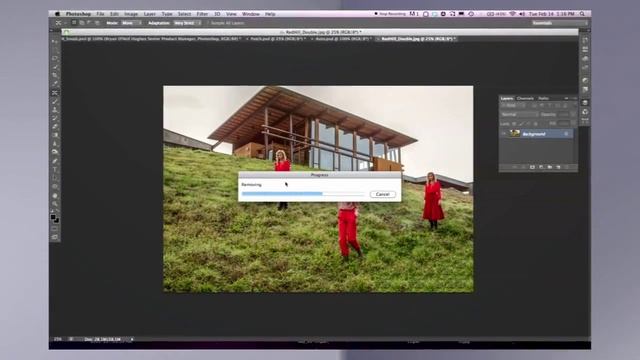Select the Zoom tool

coord(55,204)
